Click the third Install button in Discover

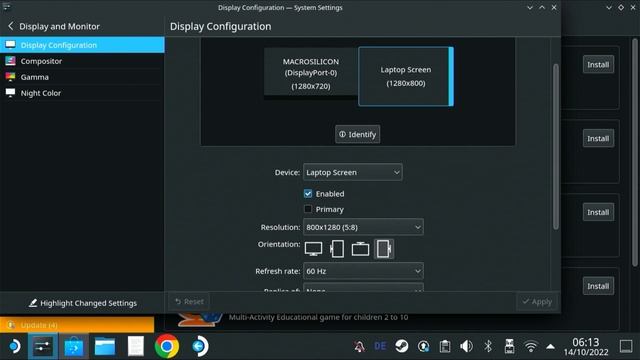point(598,212)
